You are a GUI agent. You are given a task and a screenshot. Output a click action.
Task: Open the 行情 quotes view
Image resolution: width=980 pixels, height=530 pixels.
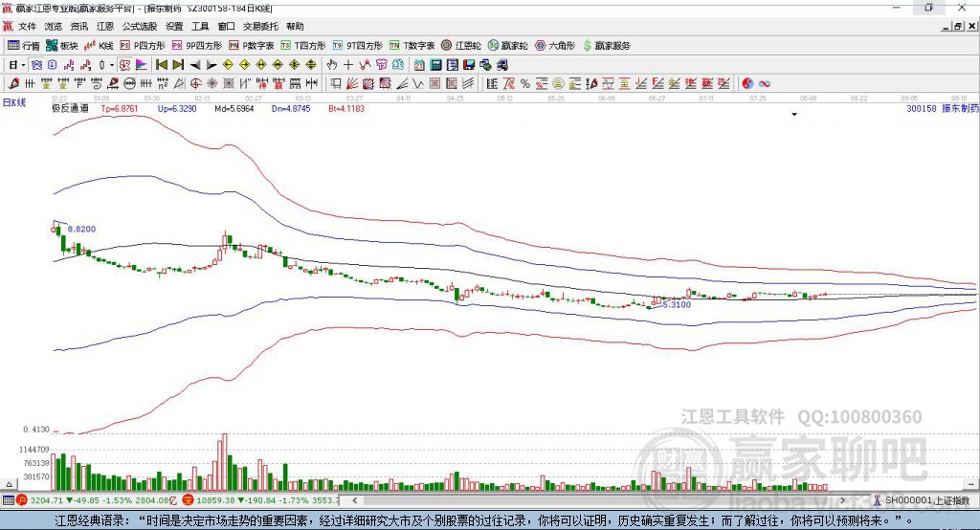click(x=24, y=46)
